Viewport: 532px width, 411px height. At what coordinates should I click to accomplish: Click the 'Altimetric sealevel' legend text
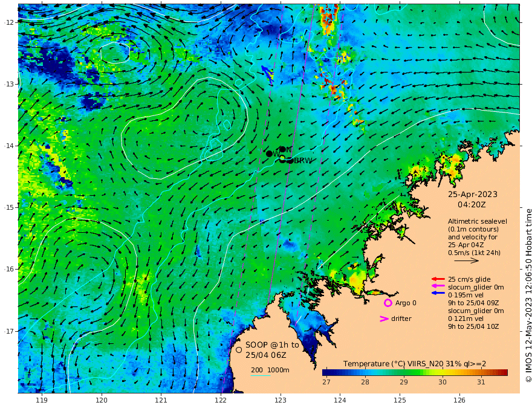[x=478, y=221]
